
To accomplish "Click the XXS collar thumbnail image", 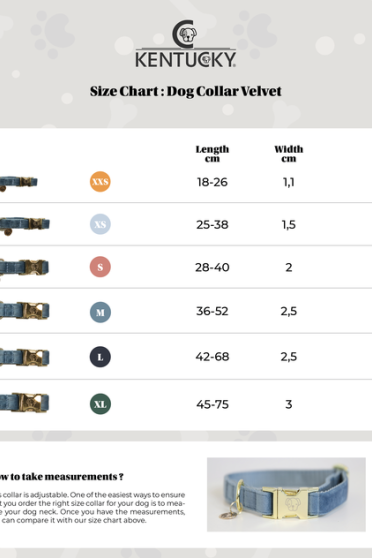I will (x=19, y=183).
